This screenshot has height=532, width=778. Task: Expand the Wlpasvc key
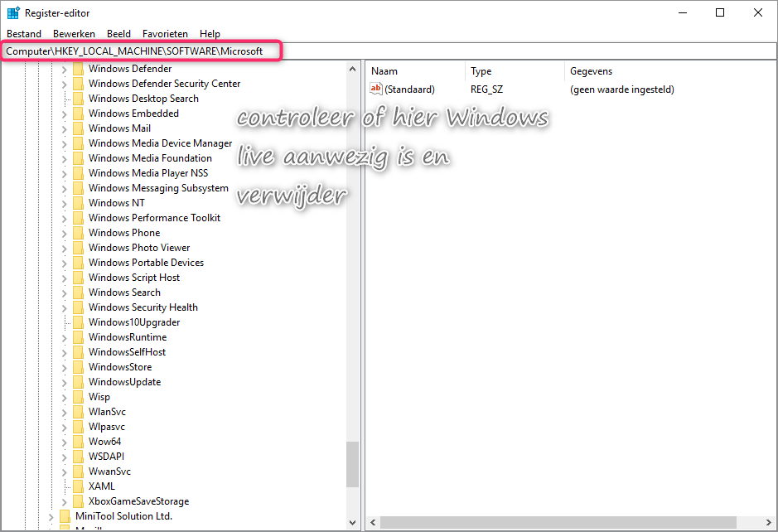[x=64, y=428]
